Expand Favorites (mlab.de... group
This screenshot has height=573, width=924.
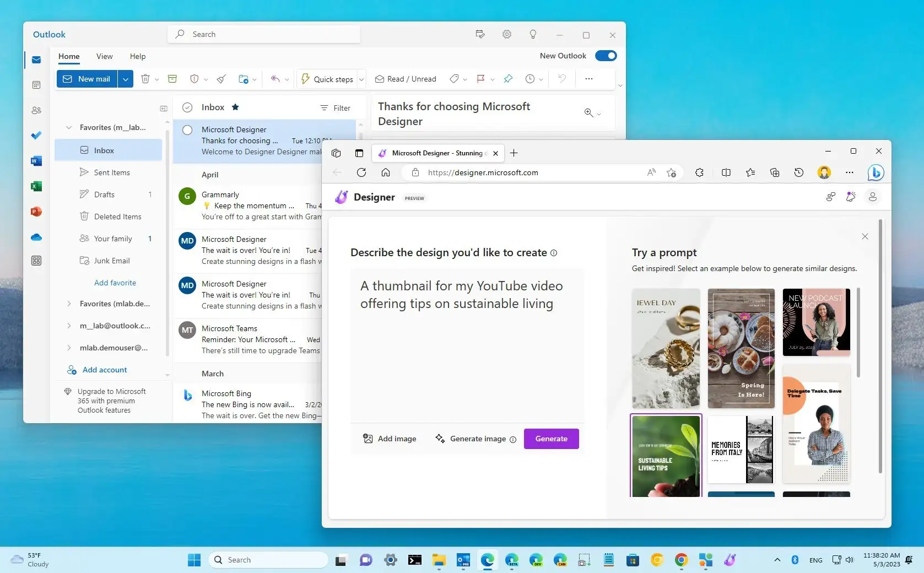(69, 304)
